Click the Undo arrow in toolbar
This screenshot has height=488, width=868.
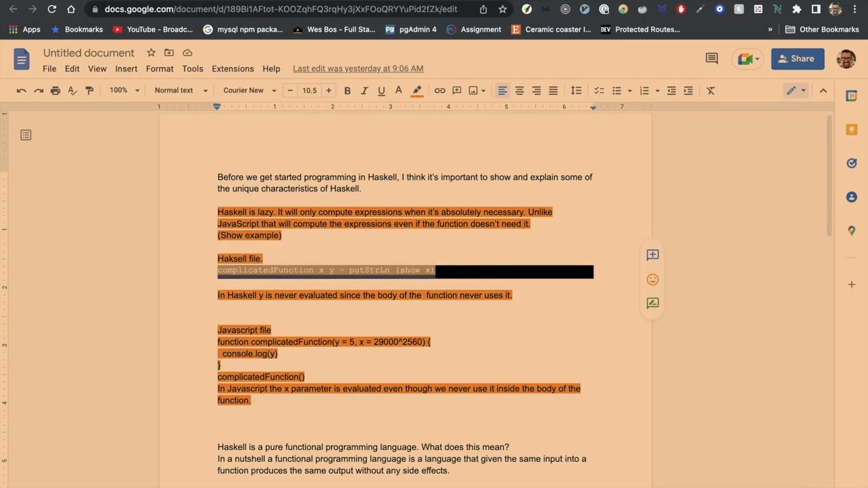point(22,90)
